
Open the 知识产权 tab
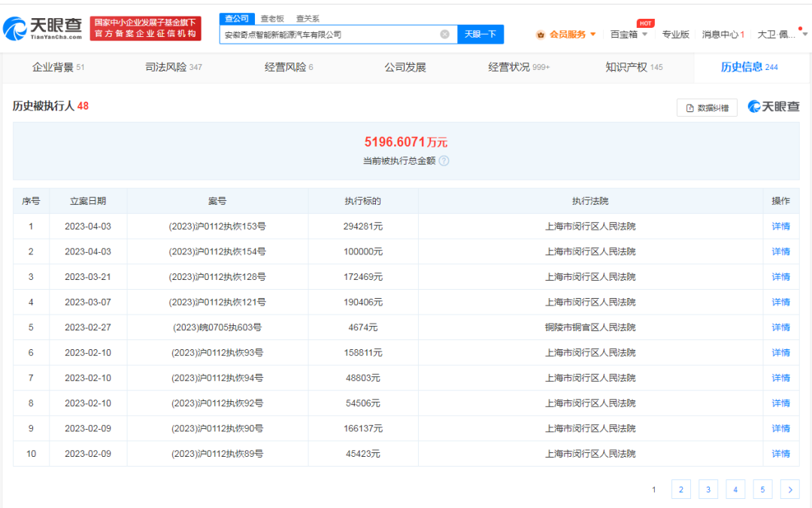634,67
